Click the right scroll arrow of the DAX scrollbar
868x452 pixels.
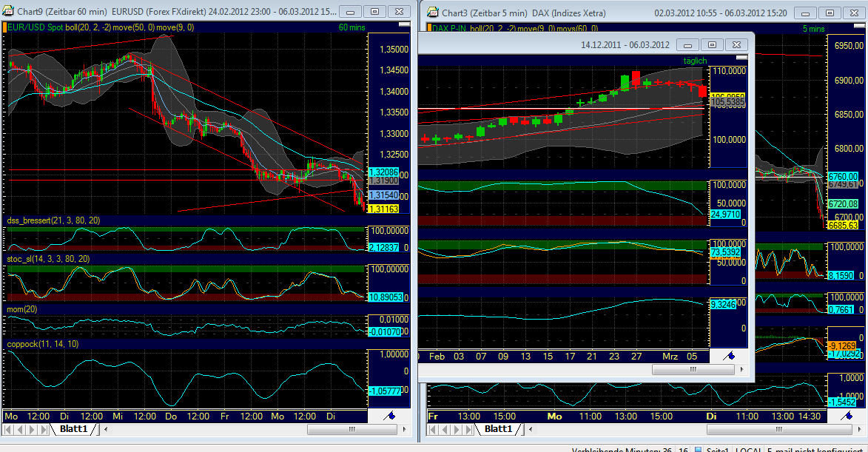point(742,368)
